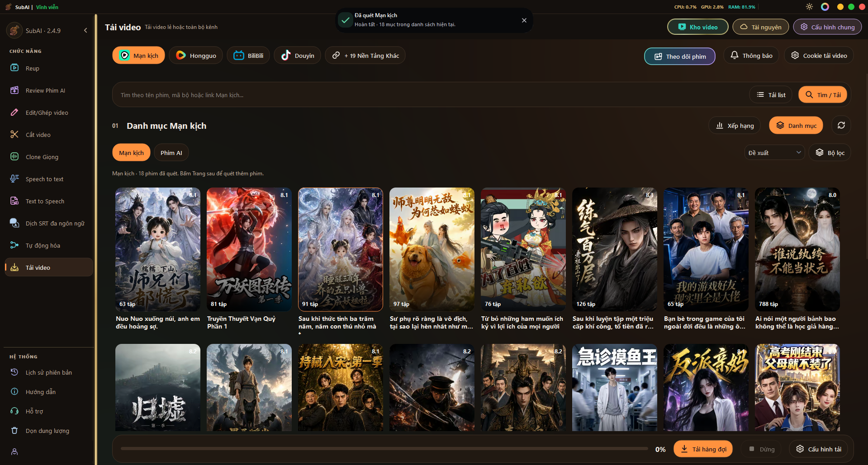Image resolution: width=868 pixels, height=465 pixels.
Task: Open Review Phim AI from sidebar
Action: pos(48,90)
